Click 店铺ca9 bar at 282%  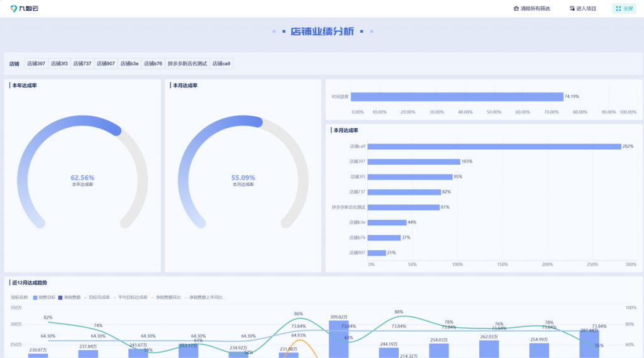pyautogui.click(x=494, y=146)
